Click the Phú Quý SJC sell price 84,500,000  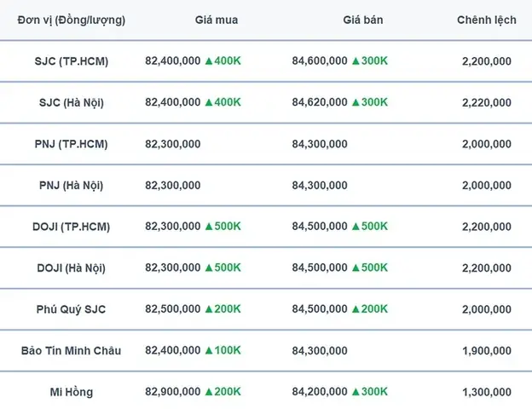(320, 309)
